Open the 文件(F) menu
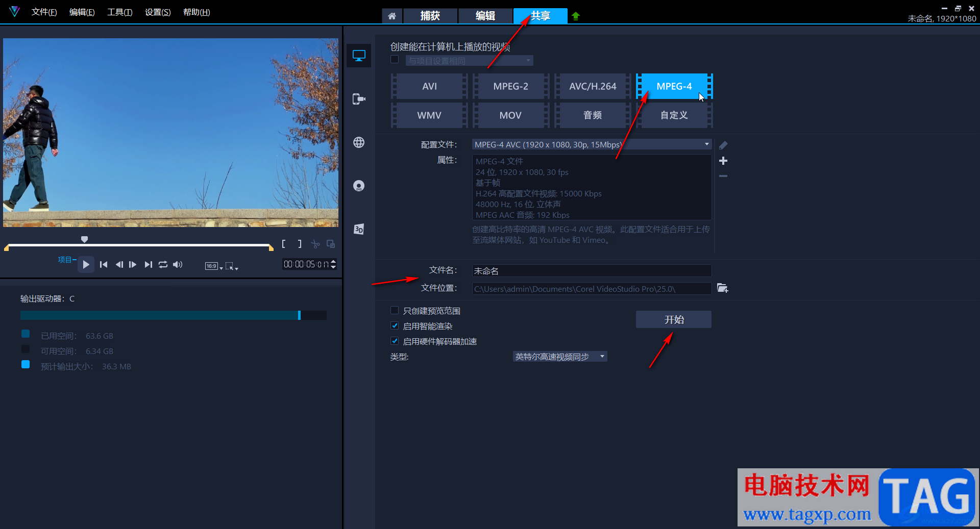Screen dimensions: 980x529 tap(44, 12)
